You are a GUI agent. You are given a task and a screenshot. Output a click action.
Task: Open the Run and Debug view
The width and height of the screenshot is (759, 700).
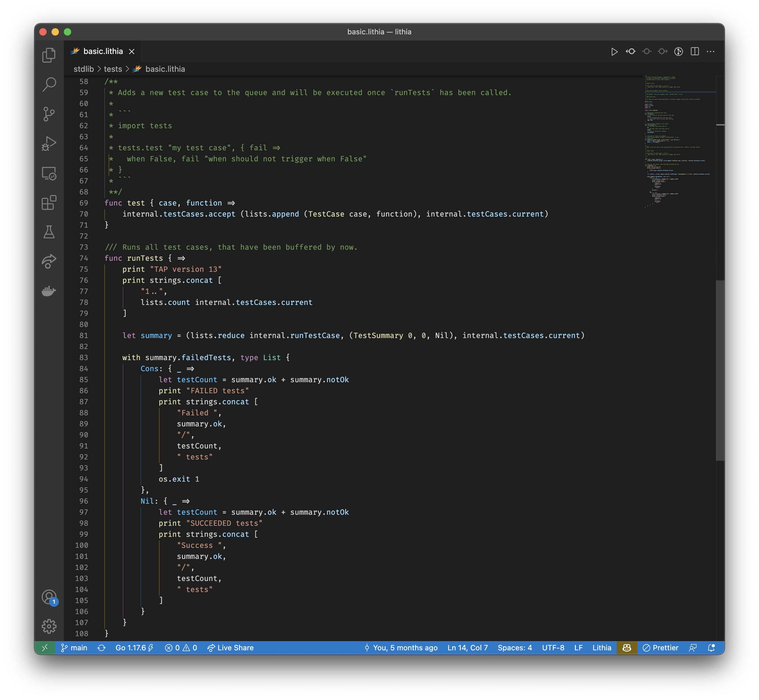(49, 143)
